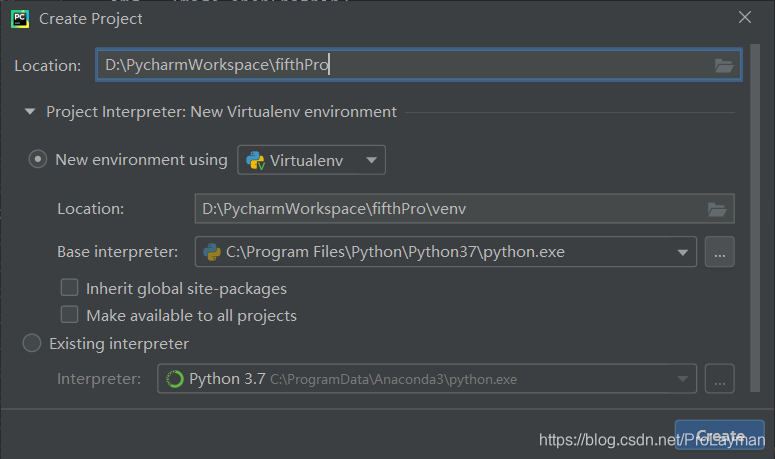Click 'Project Interpreter: New Virtualenv environment' heading

click(x=221, y=112)
